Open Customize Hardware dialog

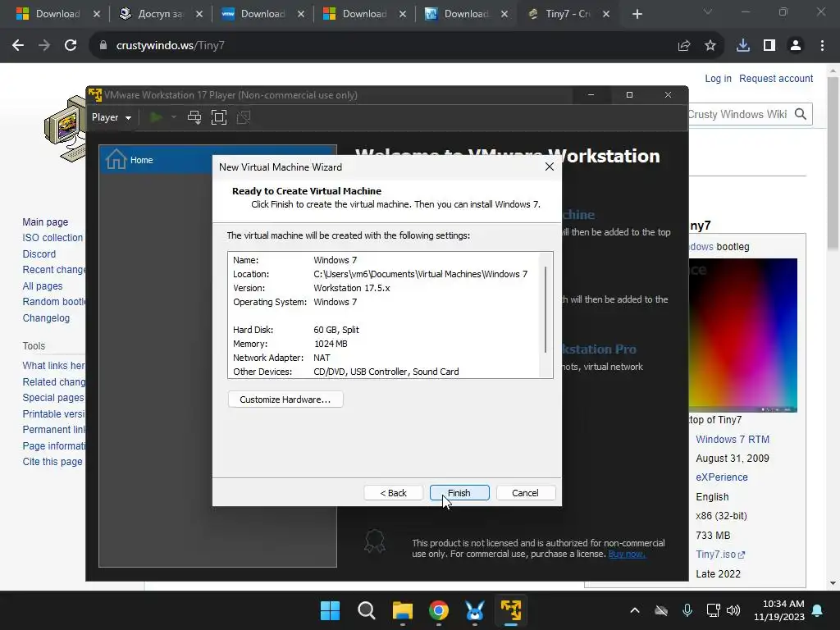pyautogui.click(x=285, y=399)
